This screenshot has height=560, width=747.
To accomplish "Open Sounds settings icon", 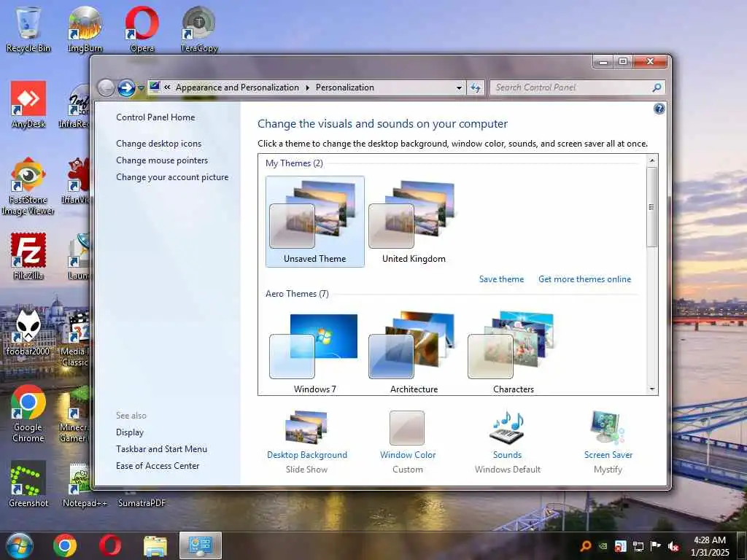I will pos(508,427).
